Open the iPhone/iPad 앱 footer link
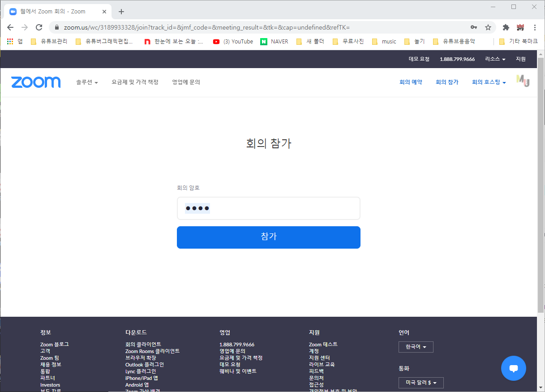This screenshot has height=392, width=545. (142, 378)
